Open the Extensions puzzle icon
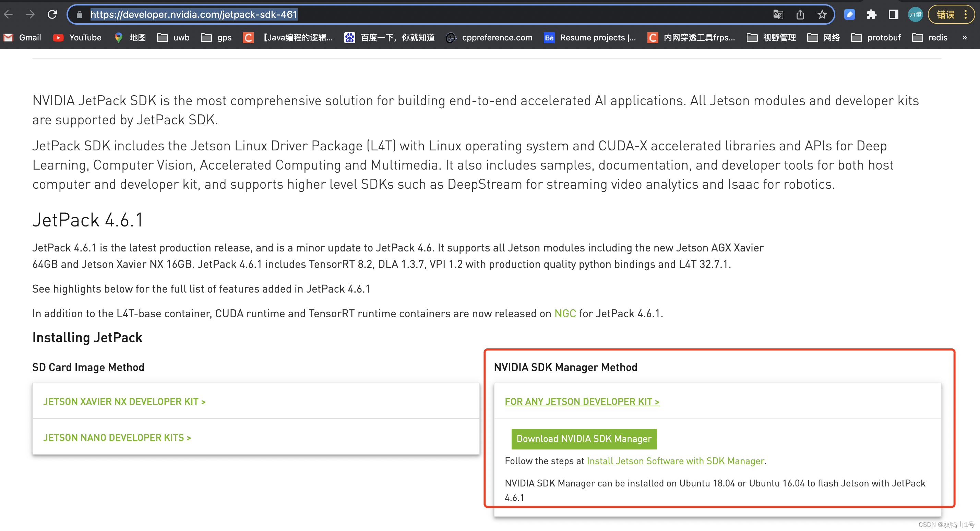The width and height of the screenshot is (980, 531). coord(871,14)
